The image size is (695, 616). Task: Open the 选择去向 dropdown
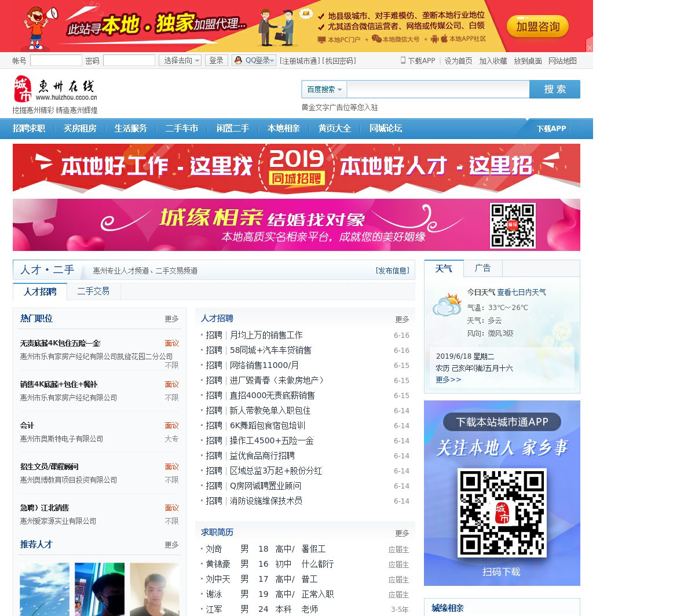(x=180, y=60)
